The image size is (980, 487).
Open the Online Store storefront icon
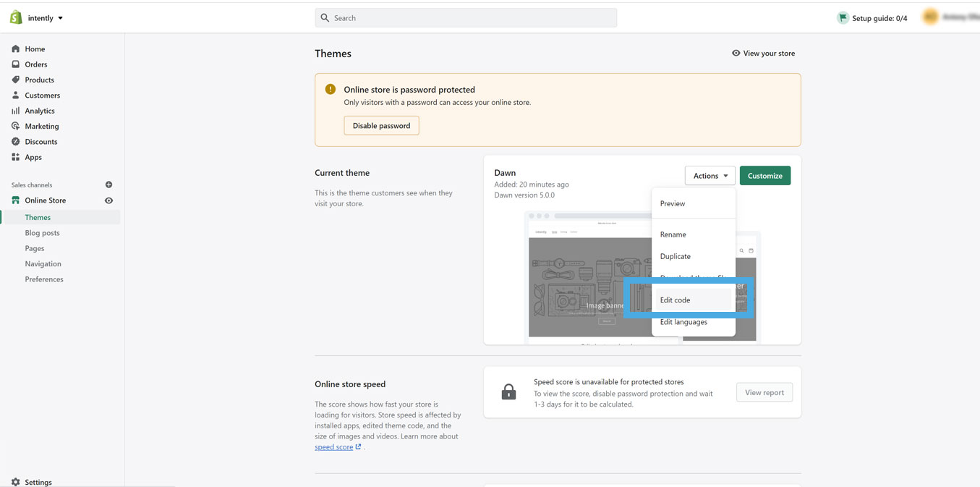[16, 200]
